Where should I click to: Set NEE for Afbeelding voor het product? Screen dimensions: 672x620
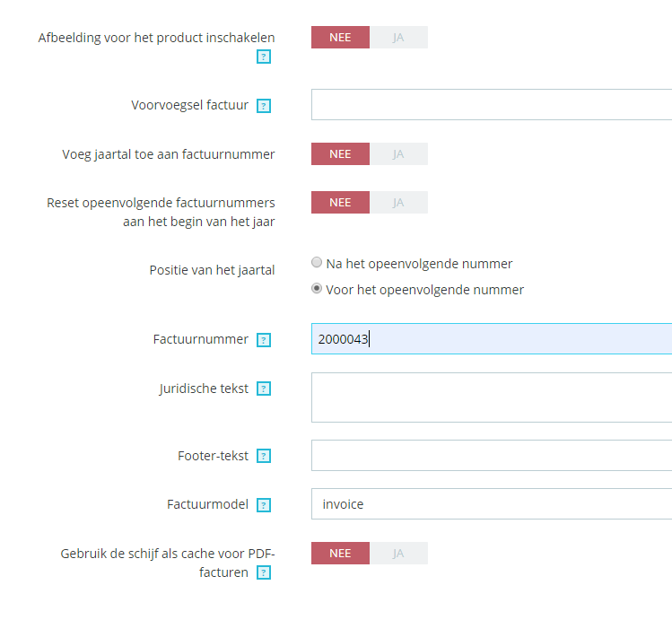[340, 38]
